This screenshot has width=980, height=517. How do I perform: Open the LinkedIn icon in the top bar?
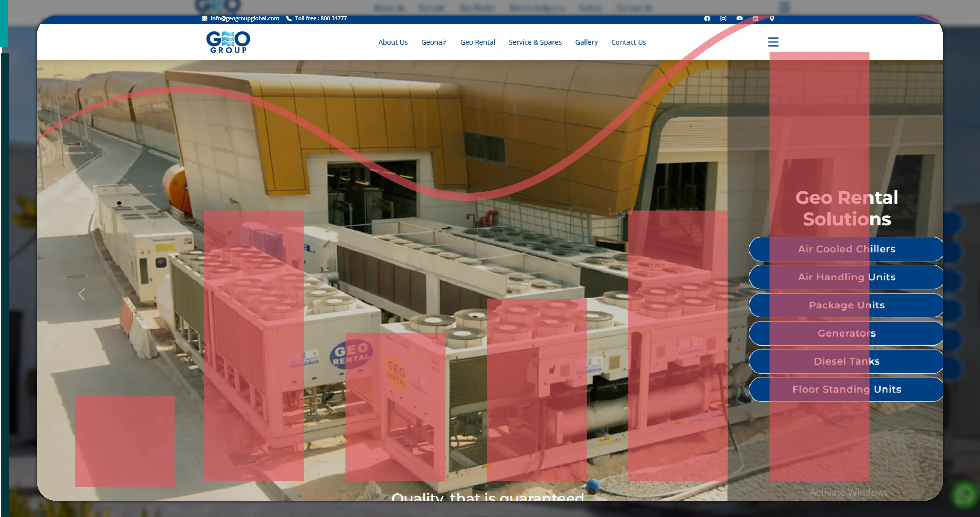tap(755, 18)
